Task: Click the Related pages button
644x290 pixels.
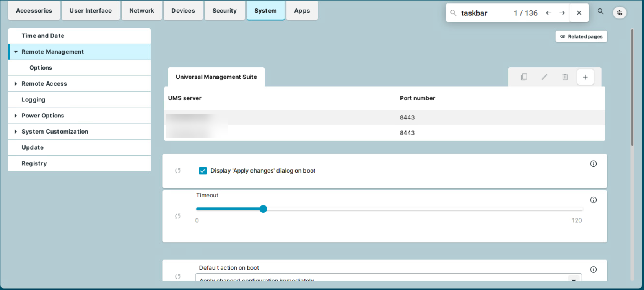Action: 581,37
